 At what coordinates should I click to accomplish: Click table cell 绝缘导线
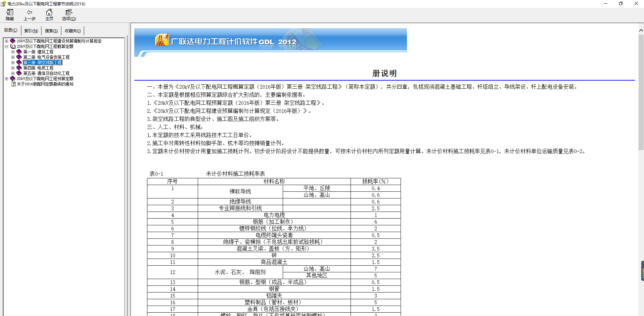240,201
